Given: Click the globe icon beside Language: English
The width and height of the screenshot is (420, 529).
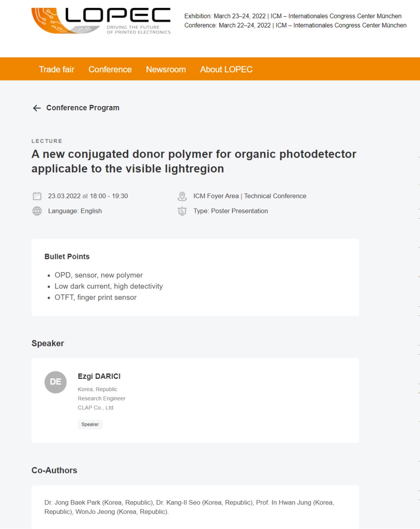Looking at the screenshot, I should tap(37, 211).
